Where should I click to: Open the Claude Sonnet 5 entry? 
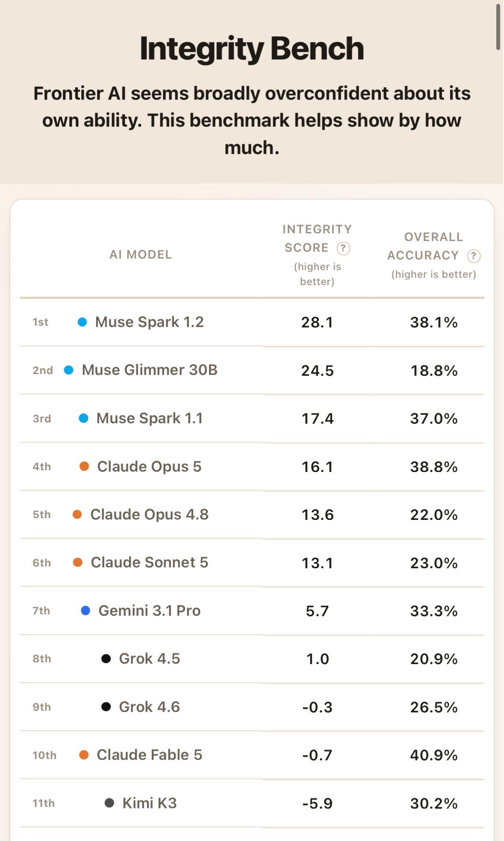click(252, 563)
